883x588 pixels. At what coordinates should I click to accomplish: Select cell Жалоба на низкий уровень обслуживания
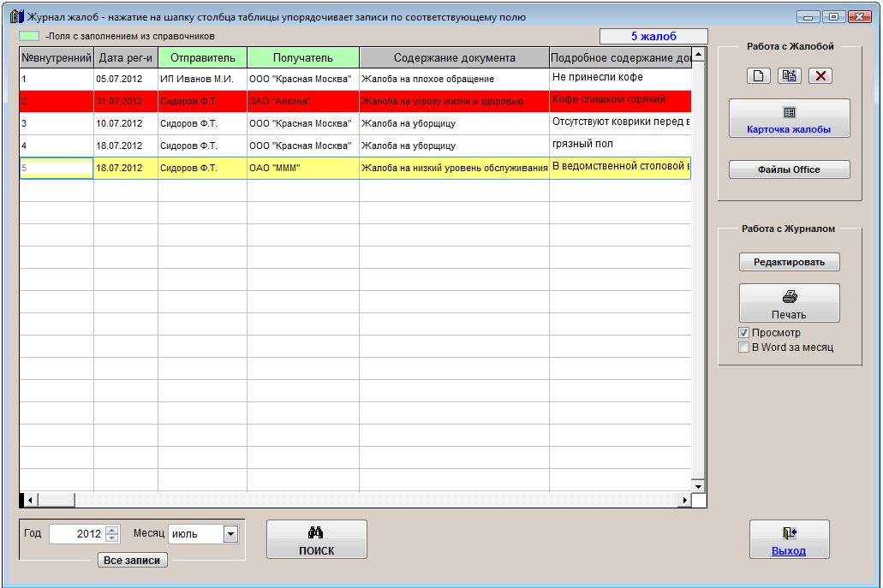(455, 168)
